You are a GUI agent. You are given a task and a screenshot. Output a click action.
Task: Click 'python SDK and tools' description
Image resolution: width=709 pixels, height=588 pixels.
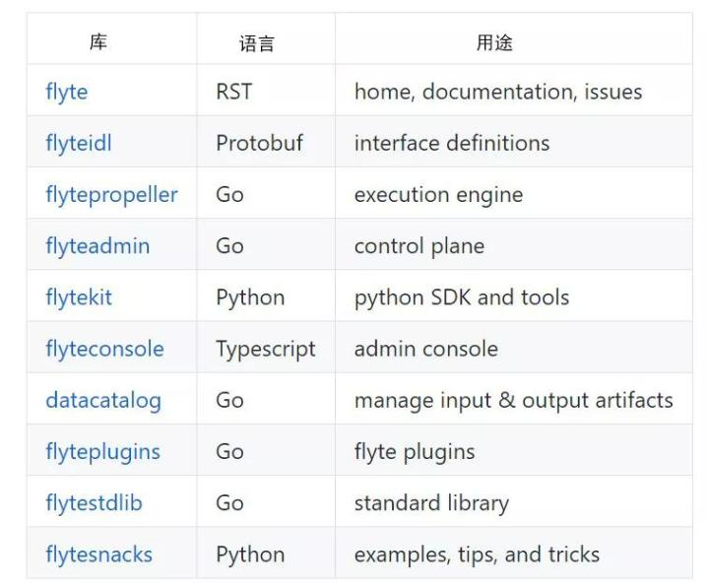(x=462, y=298)
